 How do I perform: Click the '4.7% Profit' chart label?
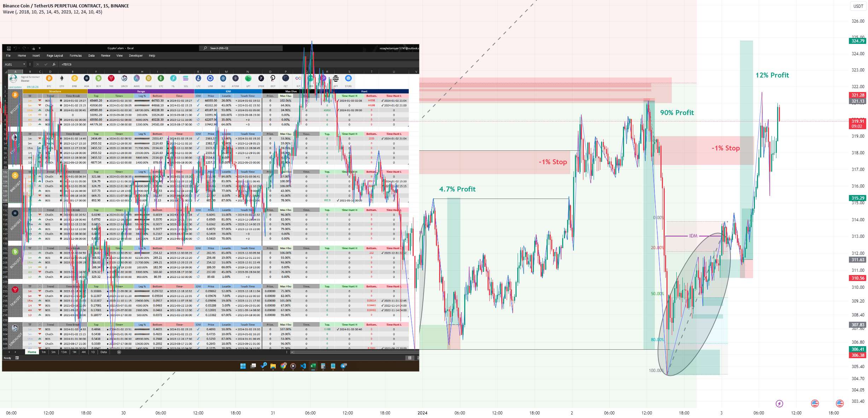[x=457, y=189]
